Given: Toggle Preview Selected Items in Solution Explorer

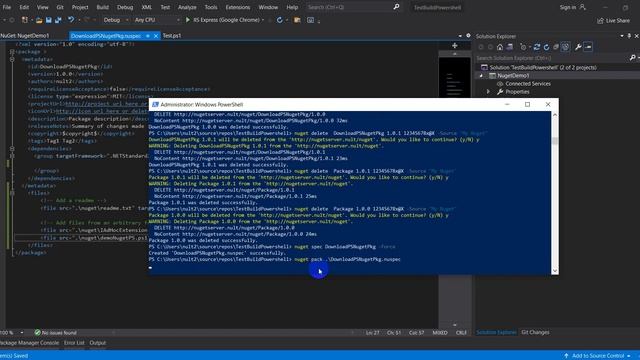Looking at the screenshot, I should 588,47.
